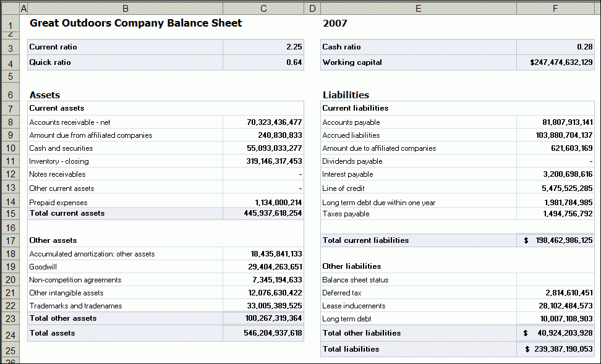Image resolution: width=601 pixels, height=364 pixels.
Task: Select row 15 header
Action: pos(9,213)
